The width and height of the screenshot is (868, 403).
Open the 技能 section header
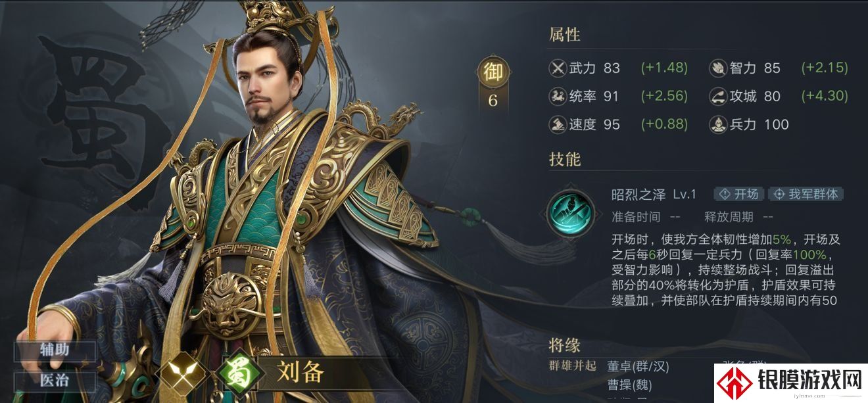click(565, 158)
